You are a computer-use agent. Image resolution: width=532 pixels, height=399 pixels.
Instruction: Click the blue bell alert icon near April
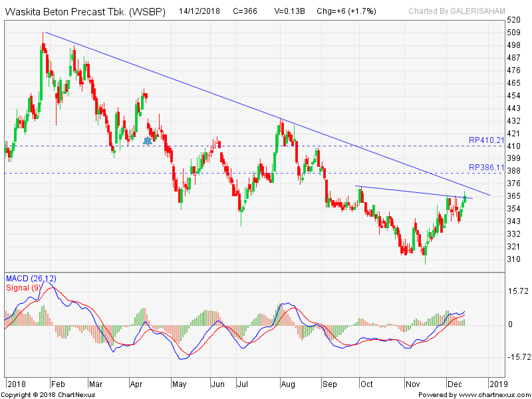tap(148, 141)
